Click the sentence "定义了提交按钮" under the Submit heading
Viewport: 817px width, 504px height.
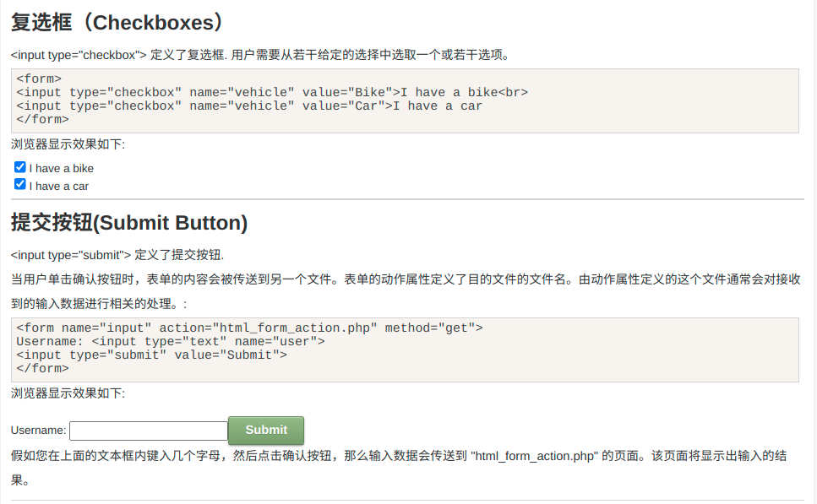(x=117, y=254)
